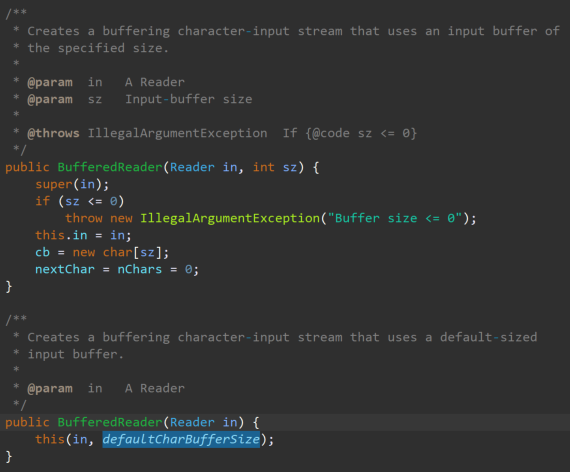Click the IllegalArgumentException class in throw statement
This screenshot has height=472, width=570.
230,218
